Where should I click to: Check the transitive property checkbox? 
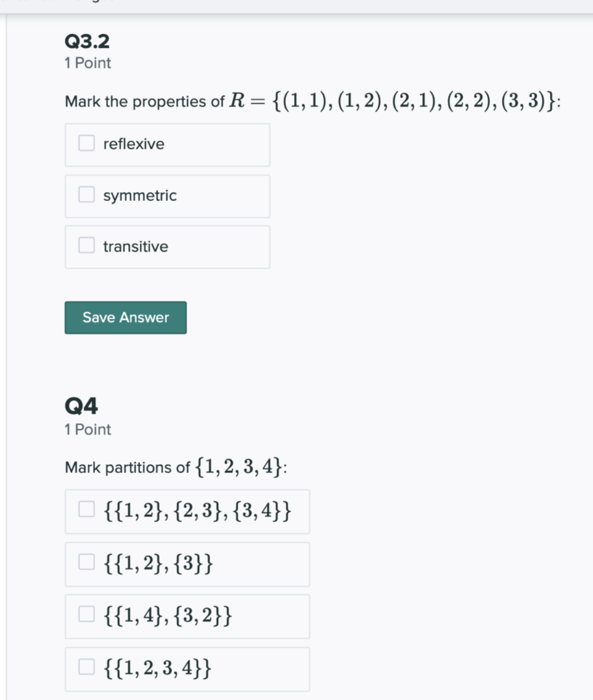pos(85,246)
